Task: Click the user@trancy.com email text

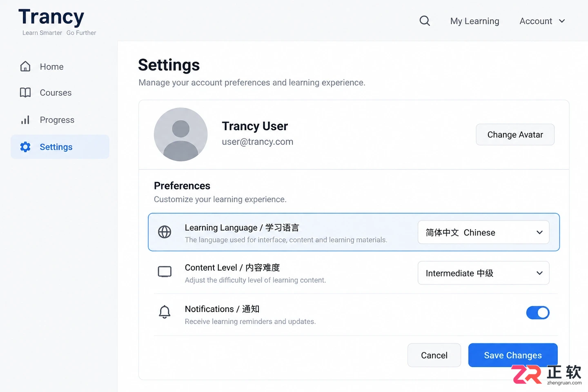Action: pos(258,142)
